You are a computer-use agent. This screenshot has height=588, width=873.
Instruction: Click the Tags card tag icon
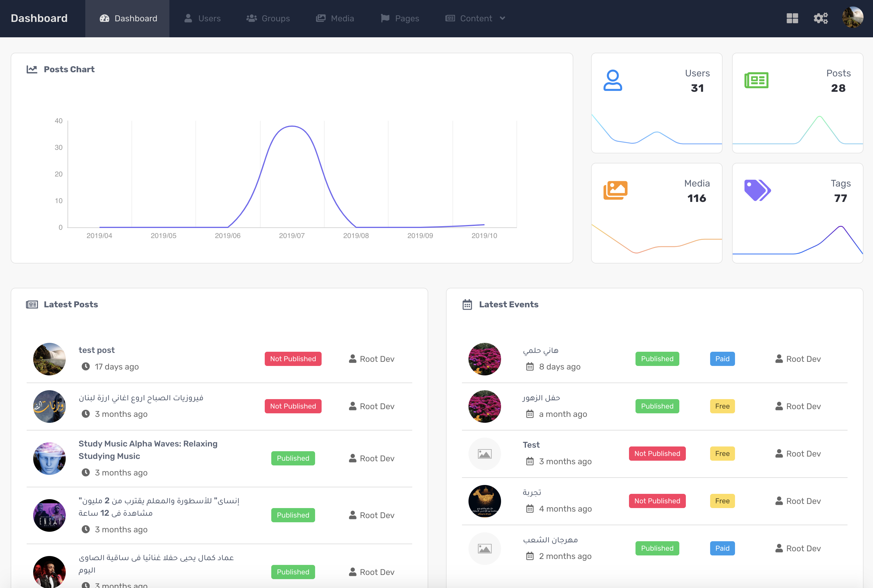(x=758, y=190)
